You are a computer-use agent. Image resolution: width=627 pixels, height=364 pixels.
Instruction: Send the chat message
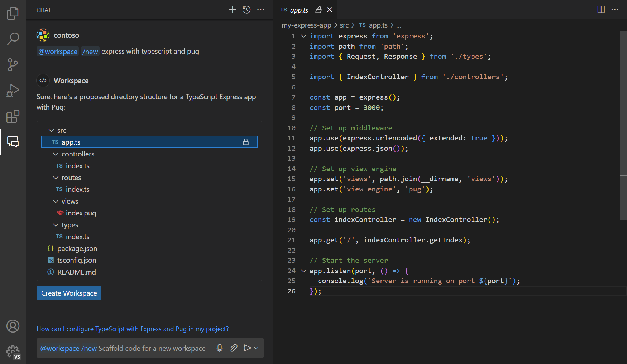[x=247, y=348]
